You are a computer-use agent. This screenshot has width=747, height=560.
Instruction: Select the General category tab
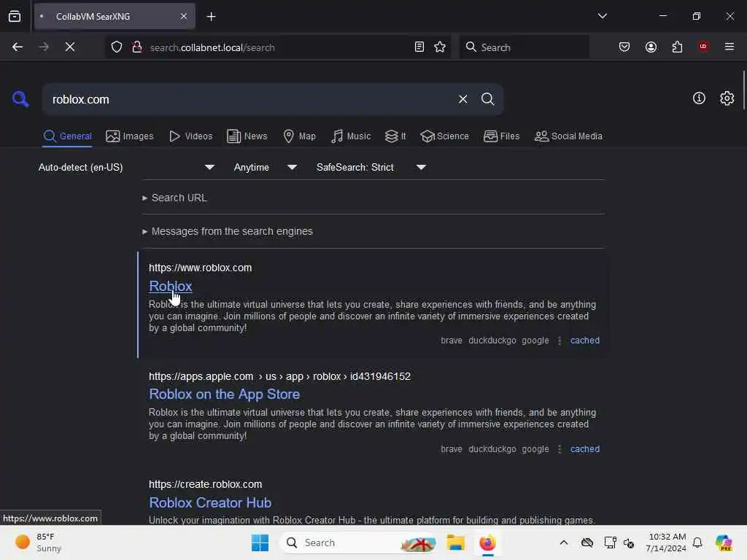coord(67,136)
